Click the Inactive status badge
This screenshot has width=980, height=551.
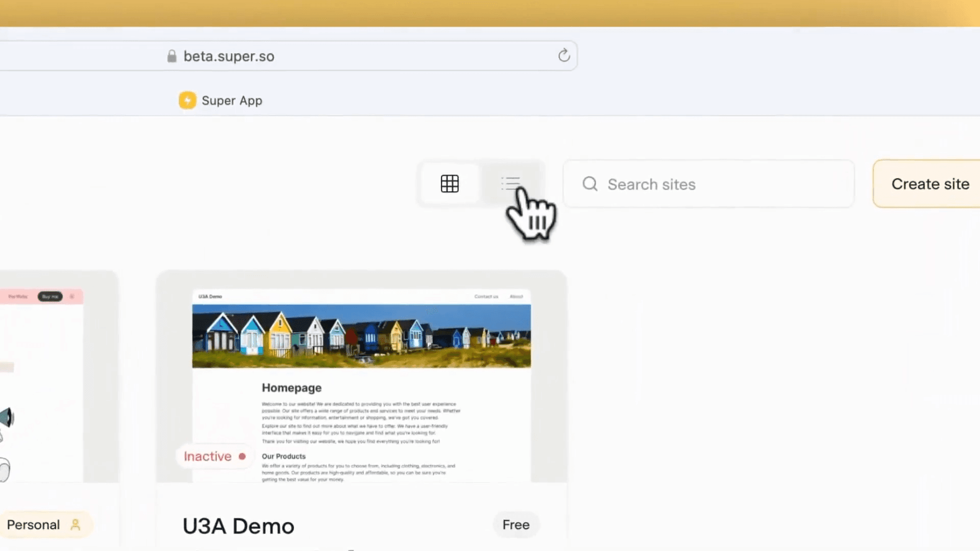214,456
